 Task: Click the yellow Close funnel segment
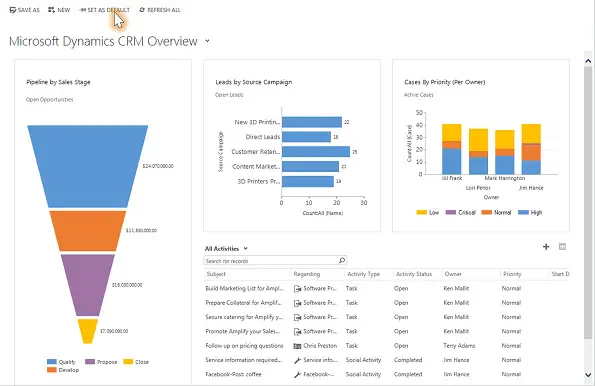coord(88,331)
